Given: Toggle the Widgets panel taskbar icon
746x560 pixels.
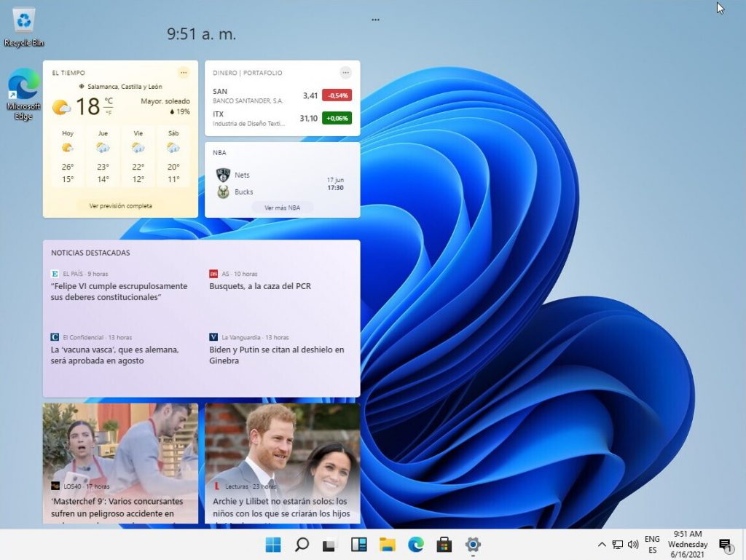Looking at the screenshot, I should pyautogui.click(x=358, y=545).
